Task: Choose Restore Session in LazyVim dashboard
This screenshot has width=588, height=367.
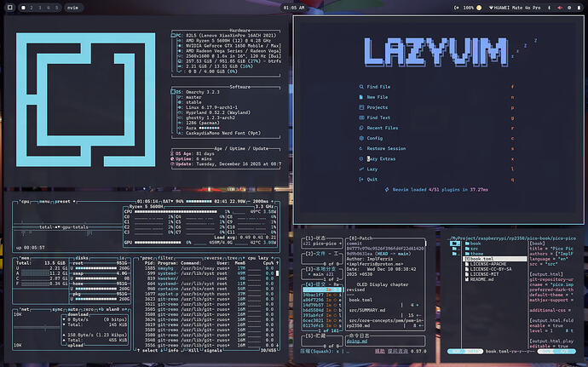Action: coord(386,148)
